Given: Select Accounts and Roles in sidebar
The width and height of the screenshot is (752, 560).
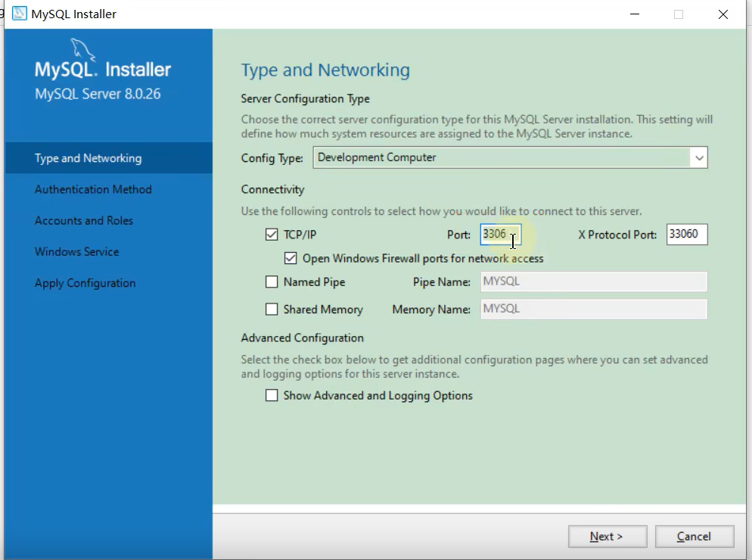Looking at the screenshot, I should coord(83,220).
